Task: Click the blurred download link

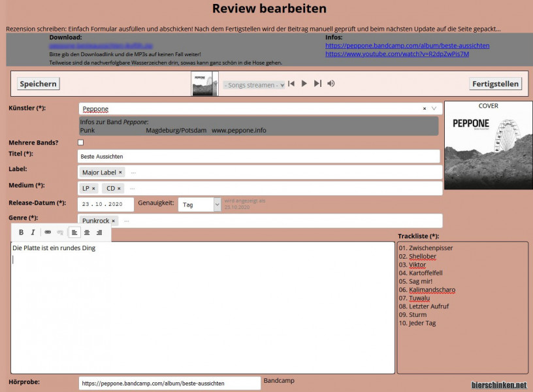Action: tap(101, 46)
